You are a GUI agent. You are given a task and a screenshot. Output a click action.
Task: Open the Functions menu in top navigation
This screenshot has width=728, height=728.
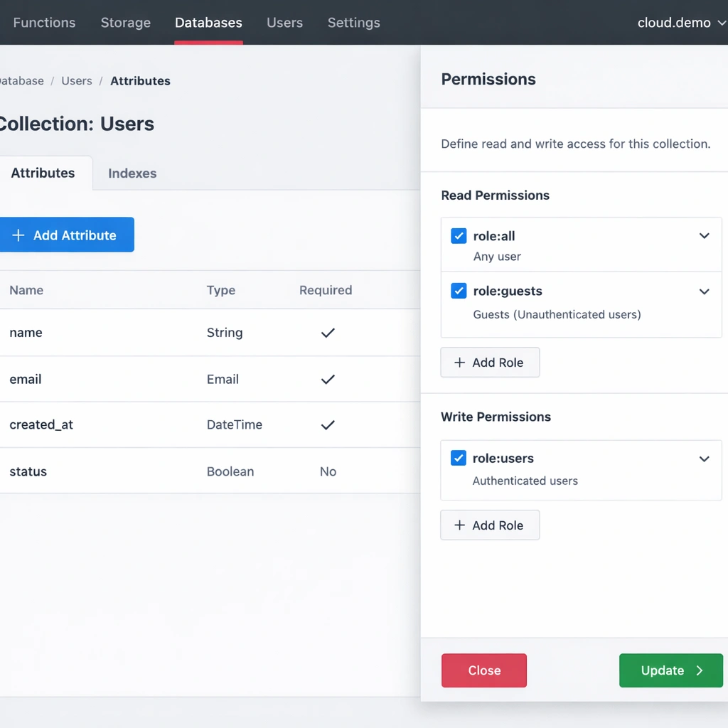pos(44,23)
